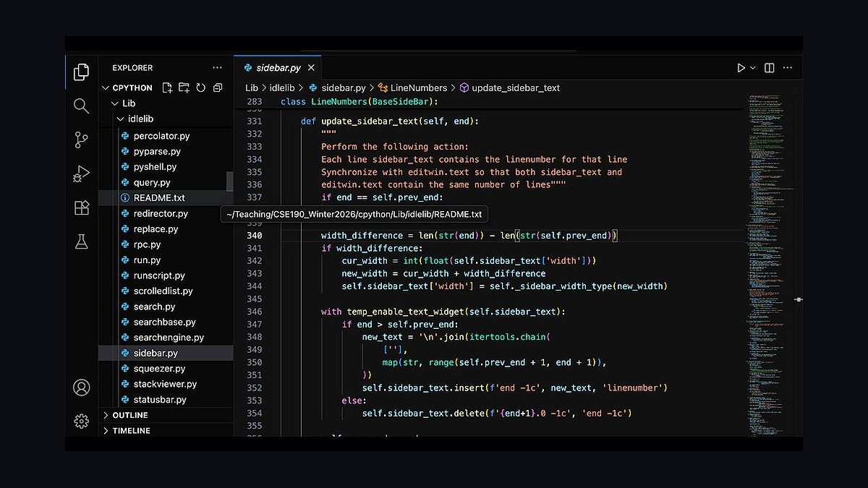This screenshot has height=488, width=868.
Task: Open README.txt in the file tree
Action: click(159, 198)
